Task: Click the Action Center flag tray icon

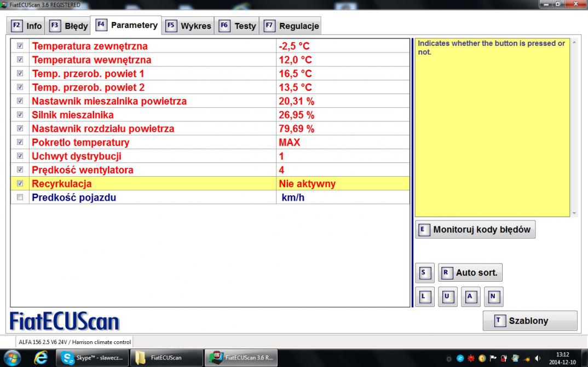Action: [493, 358]
